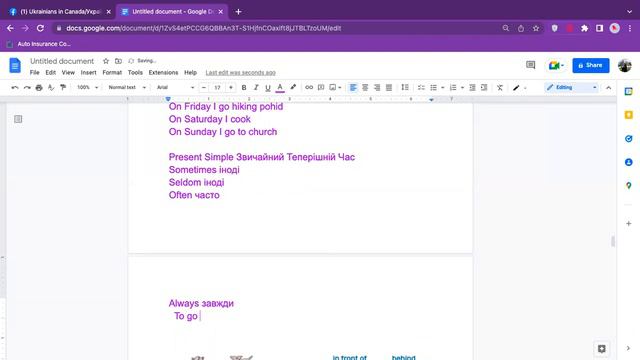Open the Insert menu
Viewport: 640px width, 360px height.
89,73
